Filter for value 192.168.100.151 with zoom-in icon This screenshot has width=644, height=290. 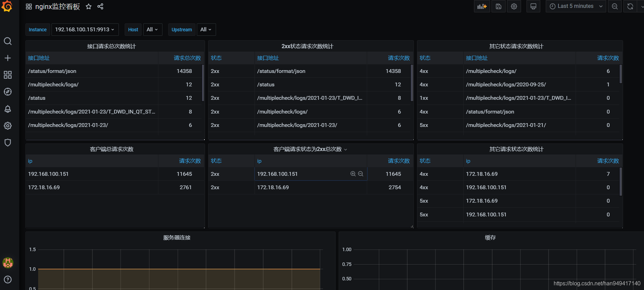[353, 174]
